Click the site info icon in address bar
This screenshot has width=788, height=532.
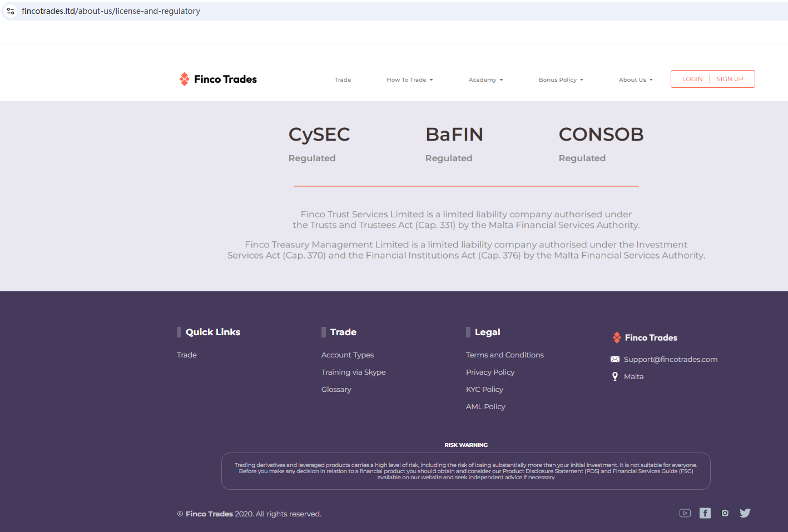point(11,11)
